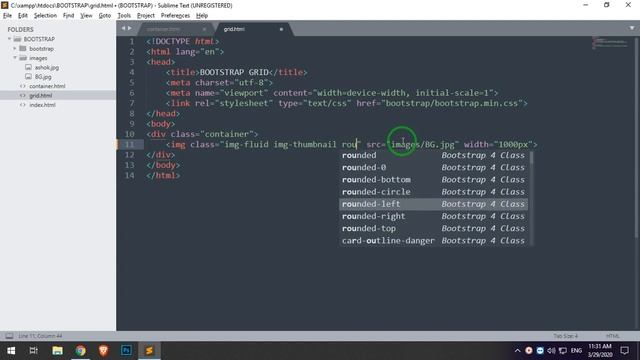
Task: Click the autocomplete popup scrollbar
Action: point(531,158)
